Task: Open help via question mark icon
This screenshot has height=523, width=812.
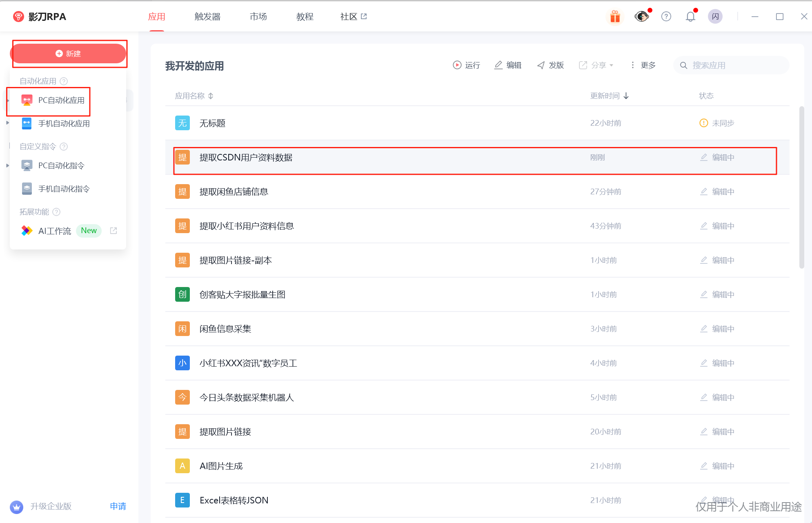Action: tap(666, 16)
